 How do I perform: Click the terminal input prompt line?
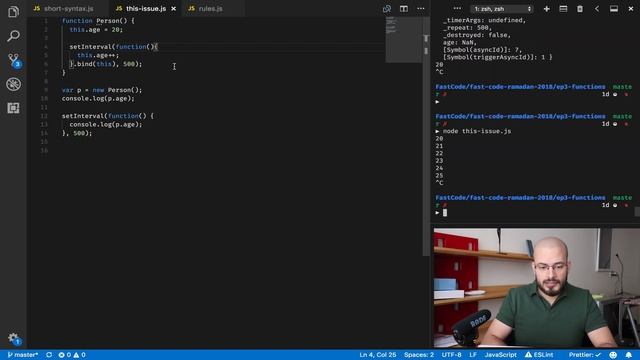[535, 213]
